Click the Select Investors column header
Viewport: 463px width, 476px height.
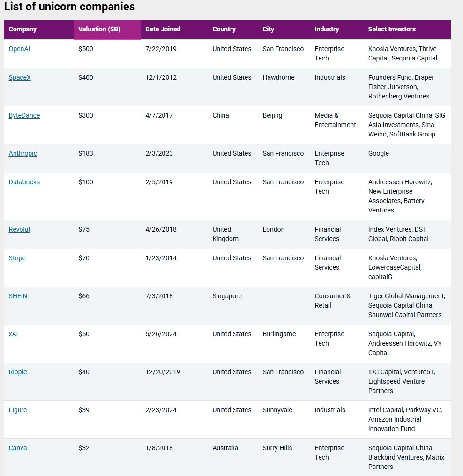pyautogui.click(x=392, y=29)
